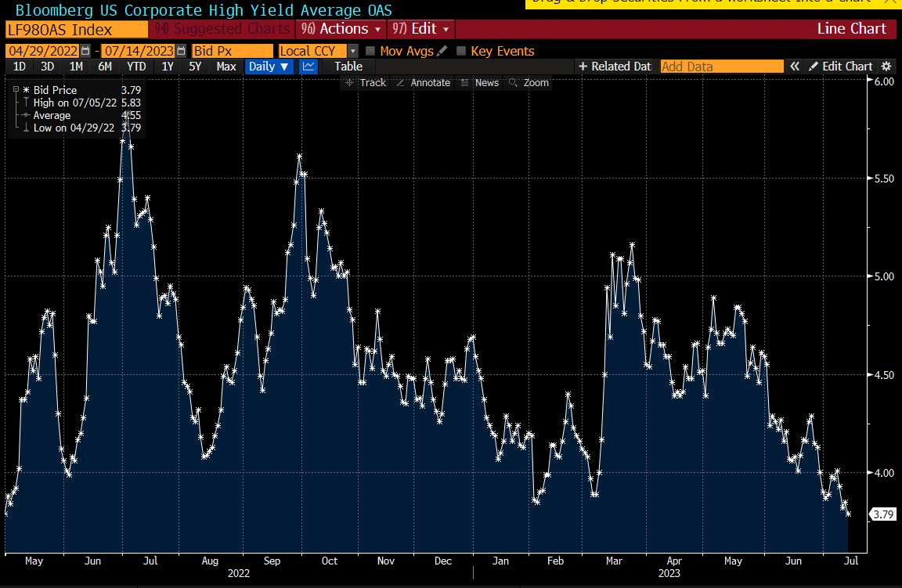902x588 pixels.
Task: Enable the Mov Avgs checkbox
Action: click(x=370, y=51)
